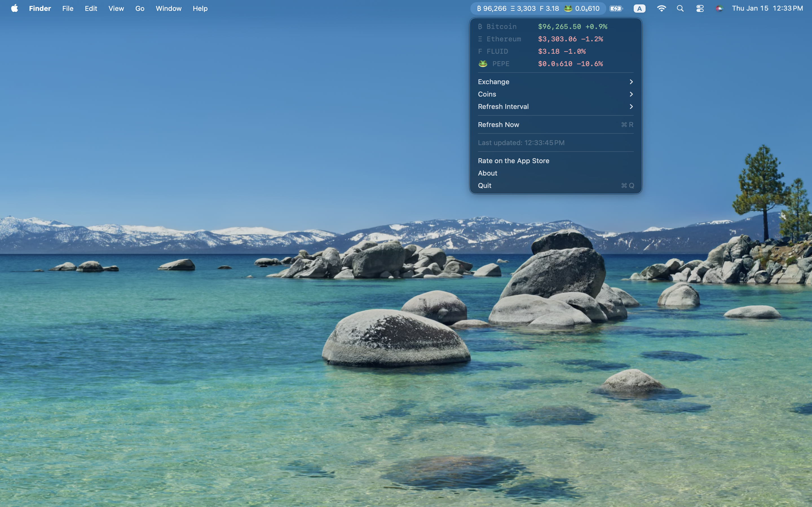Click the battery charging icon
The width and height of the screenshot is (812, 507).
[616, 8]
